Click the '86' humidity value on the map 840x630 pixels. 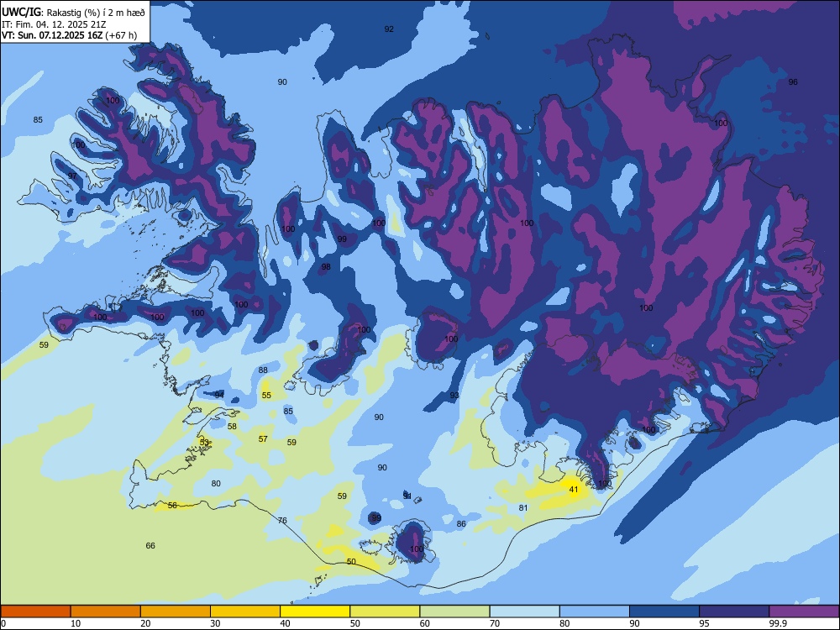click(461, 524)
